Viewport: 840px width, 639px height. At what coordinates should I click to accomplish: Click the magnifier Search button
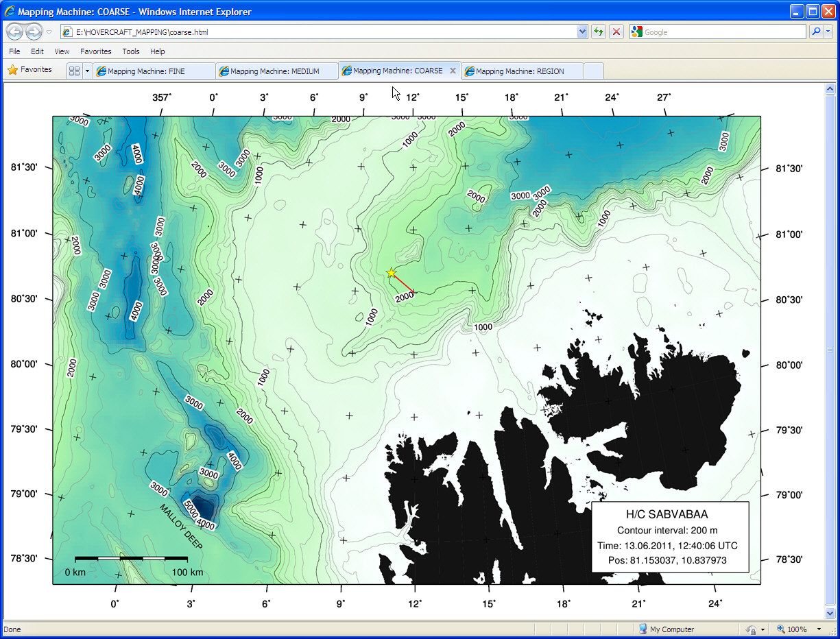click(x=816, y=32)
